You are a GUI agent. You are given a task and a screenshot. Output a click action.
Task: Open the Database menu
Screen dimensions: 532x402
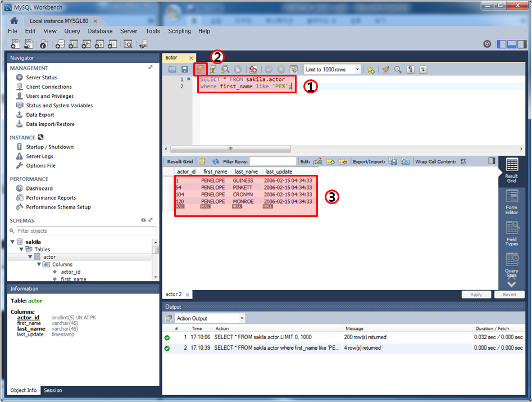tap(100, 31)
